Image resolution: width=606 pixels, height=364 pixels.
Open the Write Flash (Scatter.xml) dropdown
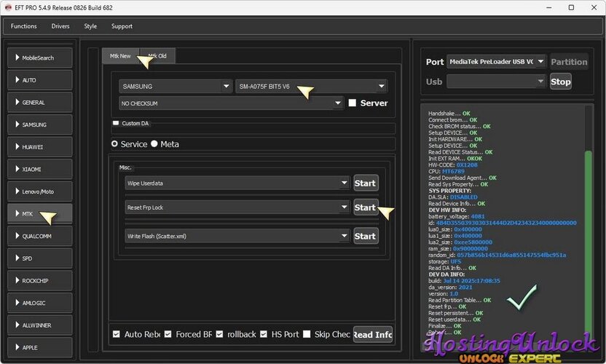point(237,236)
